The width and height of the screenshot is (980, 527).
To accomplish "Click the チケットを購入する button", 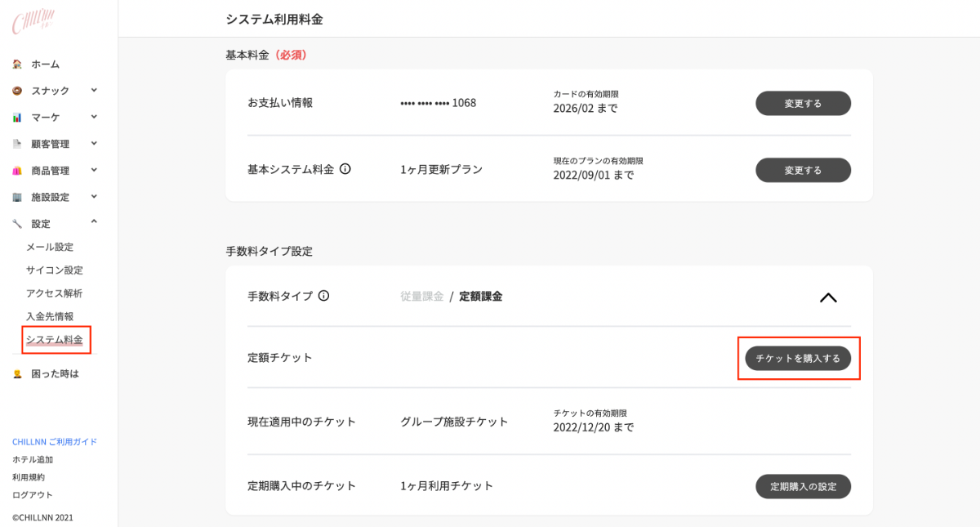I will 798,358.
